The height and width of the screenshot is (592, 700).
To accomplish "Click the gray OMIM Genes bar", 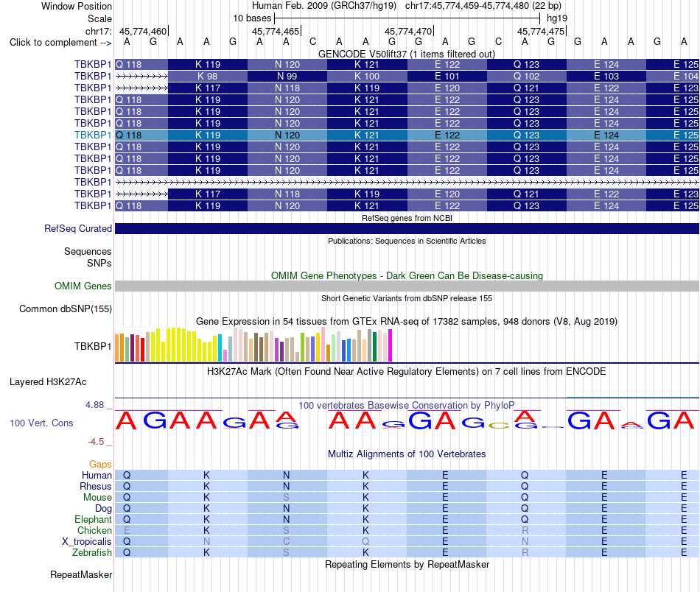I will [407, 286].
